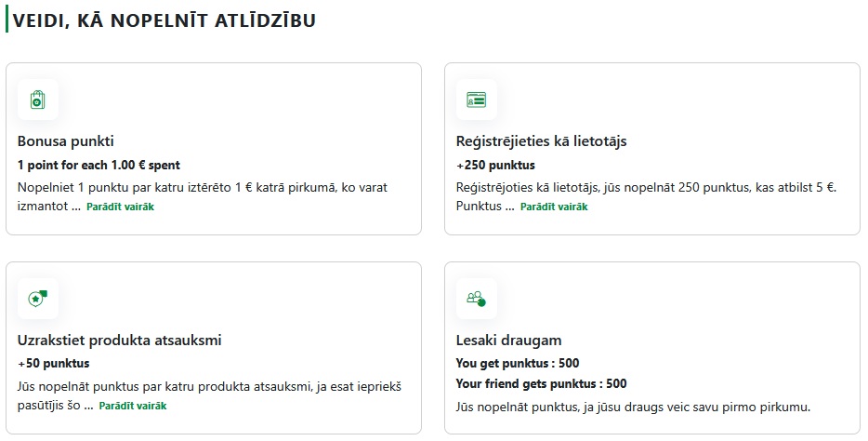
Task: Click the shopping bag bonus points icon
Action: coord(37,100)
